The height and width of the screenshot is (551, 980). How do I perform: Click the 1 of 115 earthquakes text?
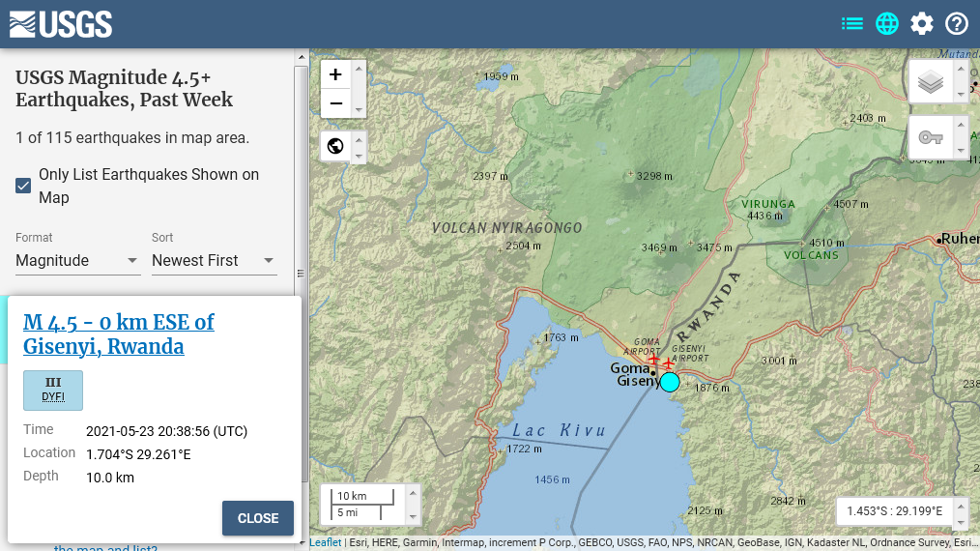132,137
